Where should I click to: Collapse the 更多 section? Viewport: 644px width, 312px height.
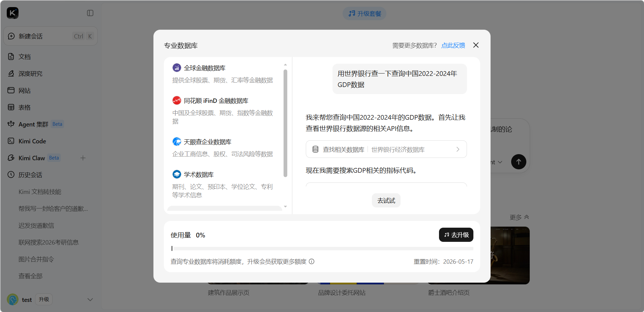coord(519,217)
